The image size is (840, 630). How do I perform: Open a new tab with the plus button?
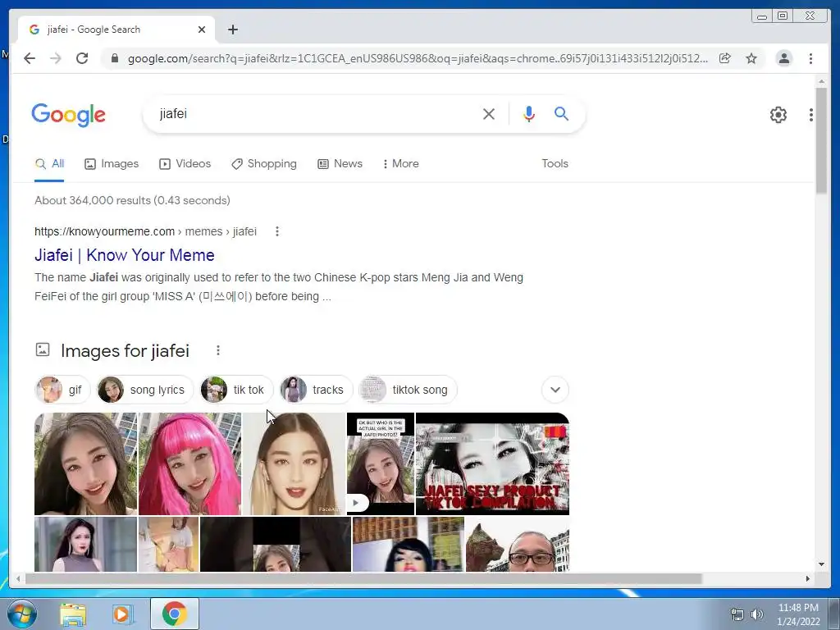pyautogui.click(x=232, y=30)
